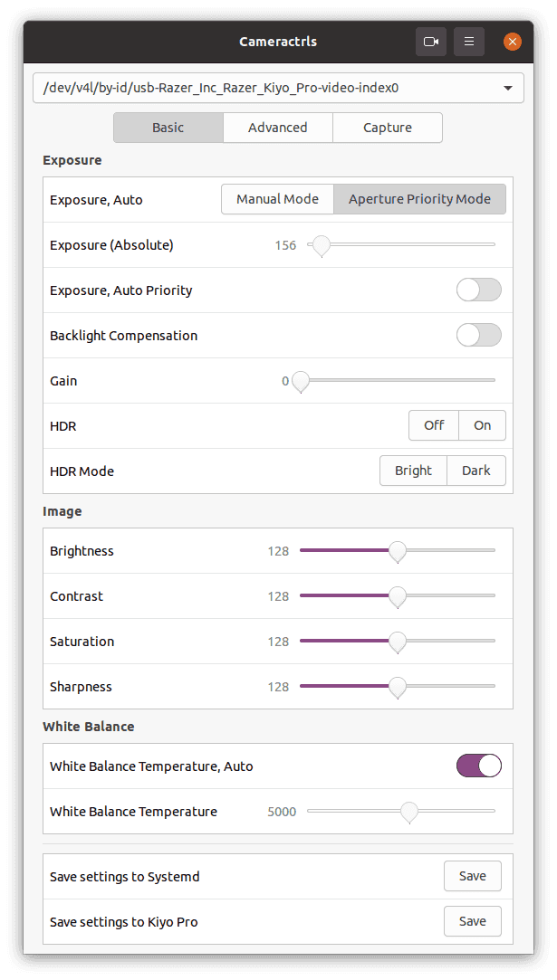
Task: Click the Brightness slider handle
Action: point(397,550)
